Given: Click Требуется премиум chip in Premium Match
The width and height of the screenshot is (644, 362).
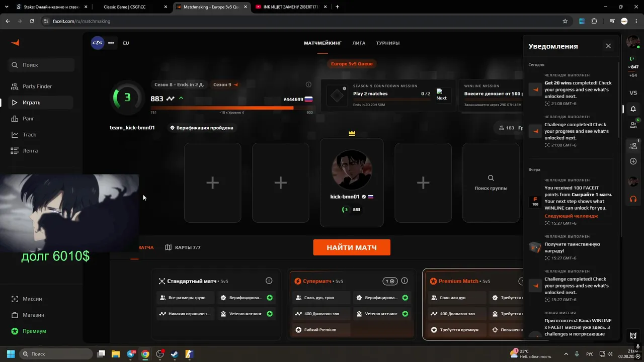Looking at the screenshot, I should pyautogui.click(x=457, y=330).
